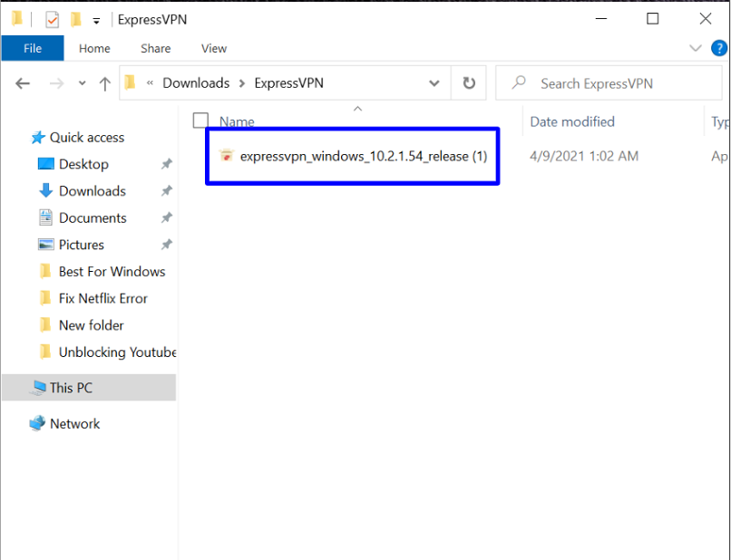The image size is (731, 560).
Task: Click the ExpressVPN installer file icon
Action: pos(227,155)
